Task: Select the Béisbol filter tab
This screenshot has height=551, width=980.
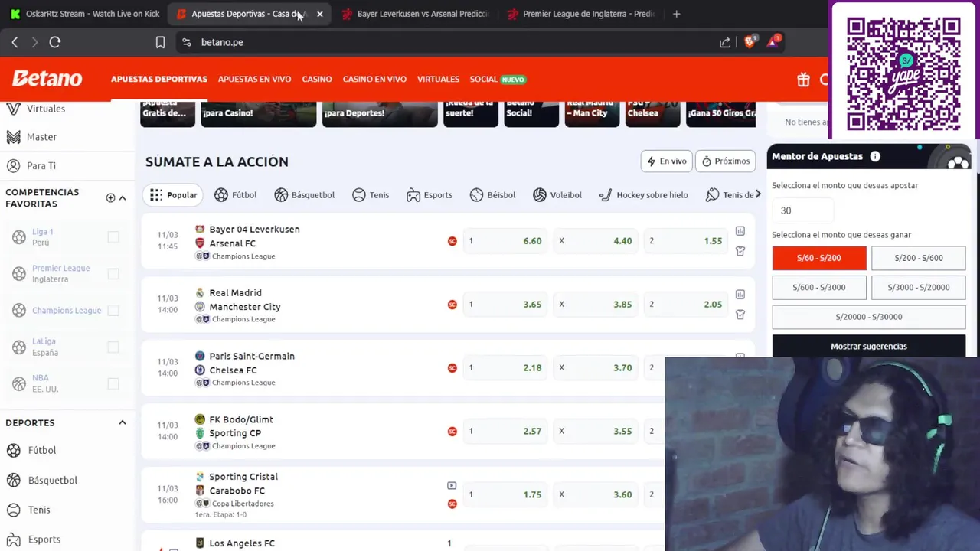Action: pos(492,195)
